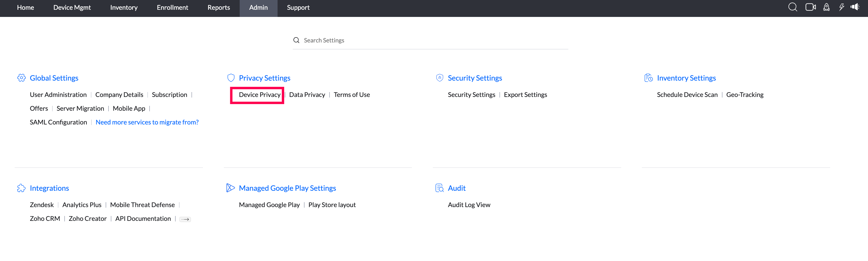Click the Global Settings gear icon
Screen dimensions: 868x261
pos(21,78)
